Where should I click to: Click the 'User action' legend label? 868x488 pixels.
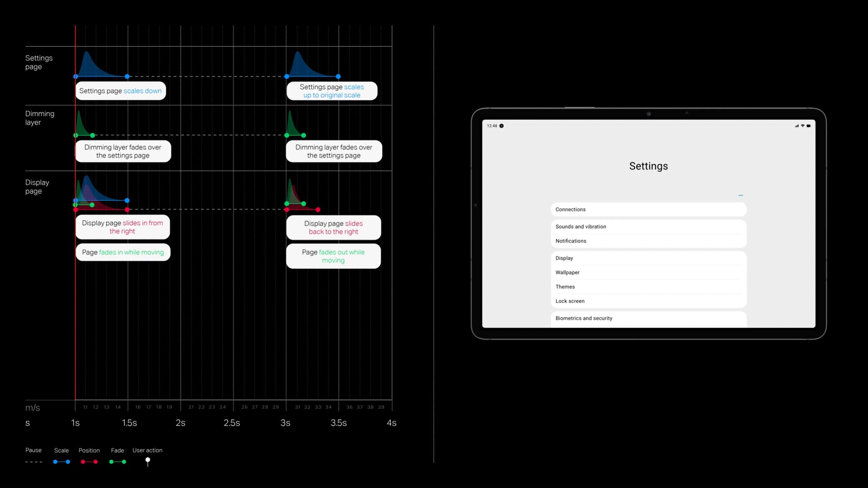coord(147,450)
